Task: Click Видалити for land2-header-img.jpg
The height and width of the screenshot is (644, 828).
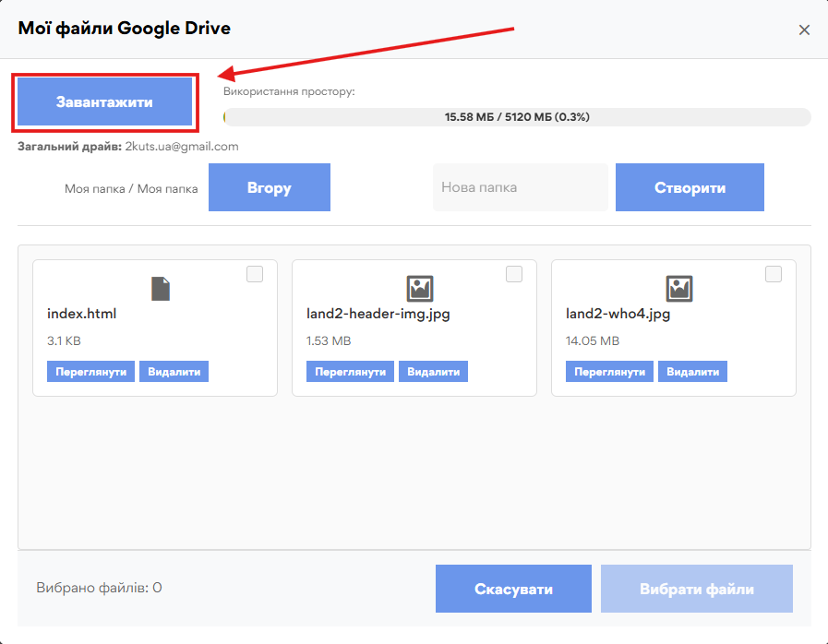Action: (x=434, y=371)
